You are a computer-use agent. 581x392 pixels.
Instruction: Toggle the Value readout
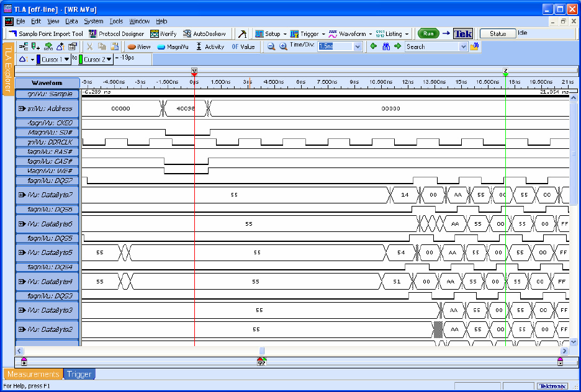(x=243, y=47)
